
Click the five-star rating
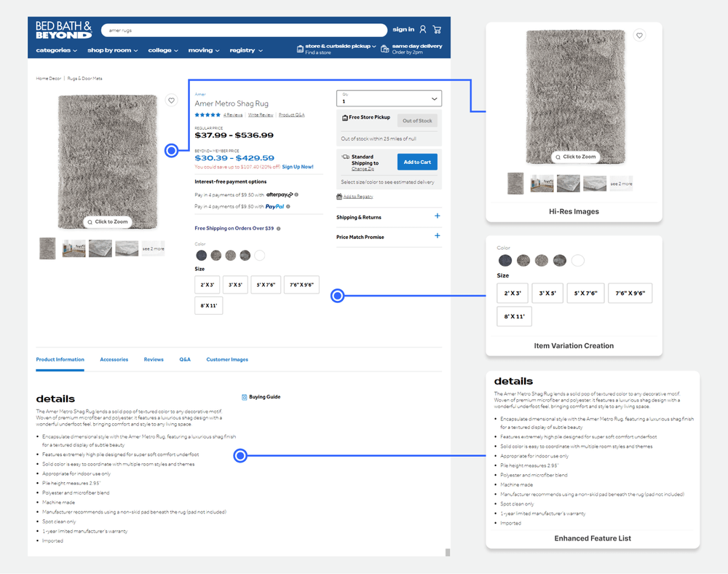[x=207, y=114]
